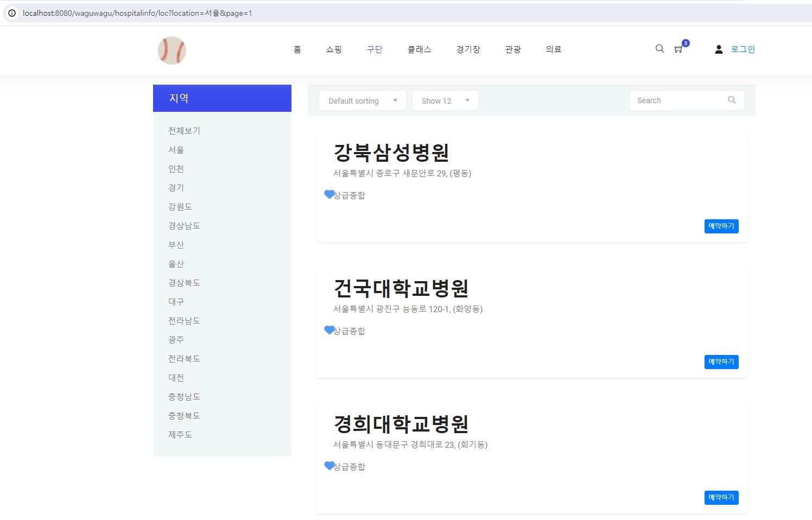Filter hospitals by 전라북도

(x=184, y=359)
